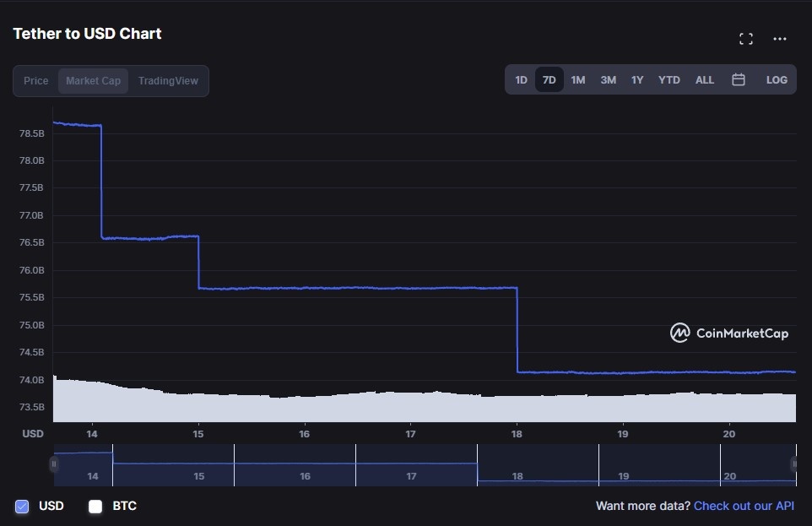Select the YTD timeframe

[x=669, y=79]
